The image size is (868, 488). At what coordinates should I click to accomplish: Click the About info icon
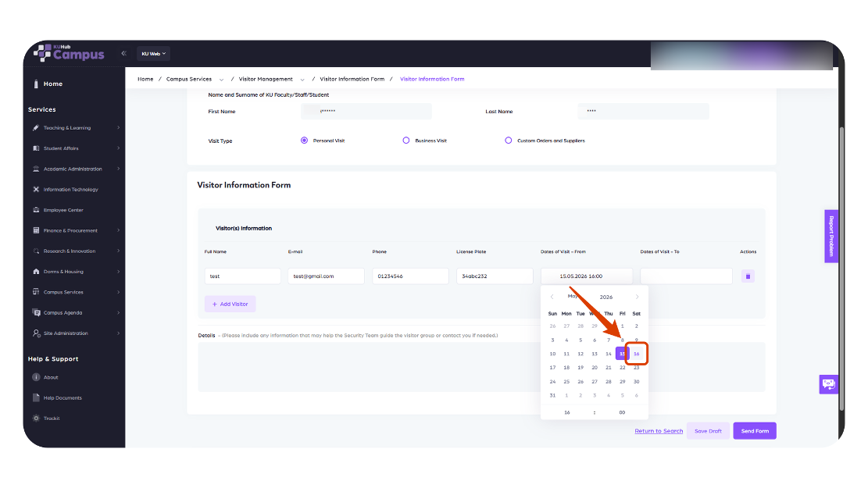pyautogui.click(x=36, y=377)
